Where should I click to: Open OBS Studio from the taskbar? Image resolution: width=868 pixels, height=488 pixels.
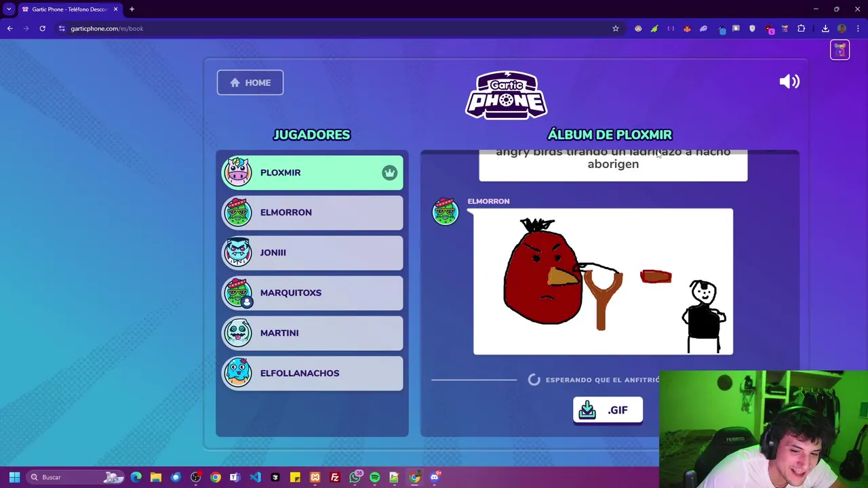click(195, 477)
